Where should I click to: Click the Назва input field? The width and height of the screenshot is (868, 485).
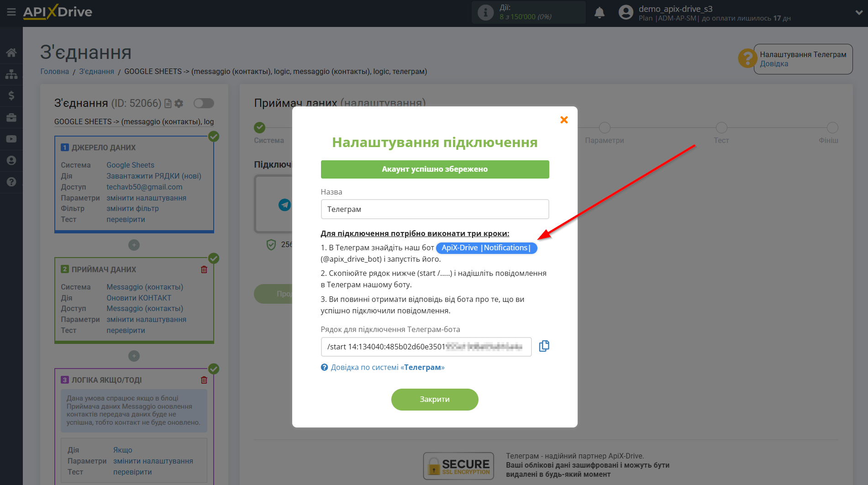pos(434,209)
